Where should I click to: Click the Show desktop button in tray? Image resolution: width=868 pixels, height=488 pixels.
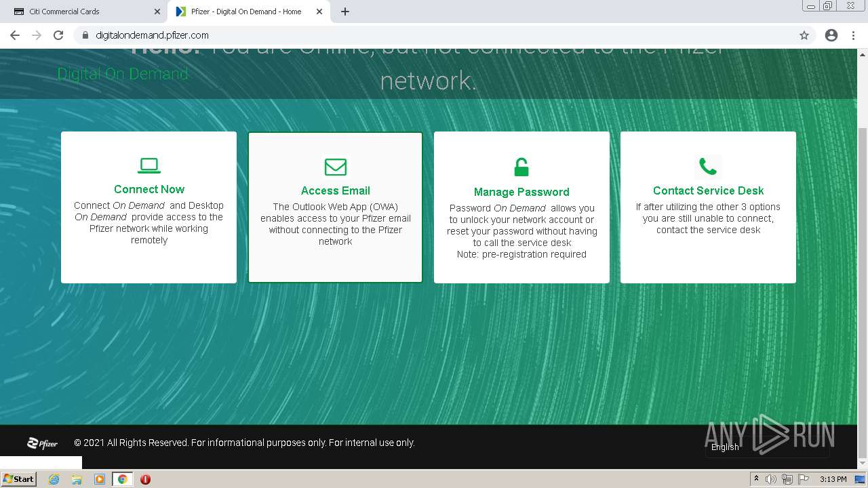(861, 479)
